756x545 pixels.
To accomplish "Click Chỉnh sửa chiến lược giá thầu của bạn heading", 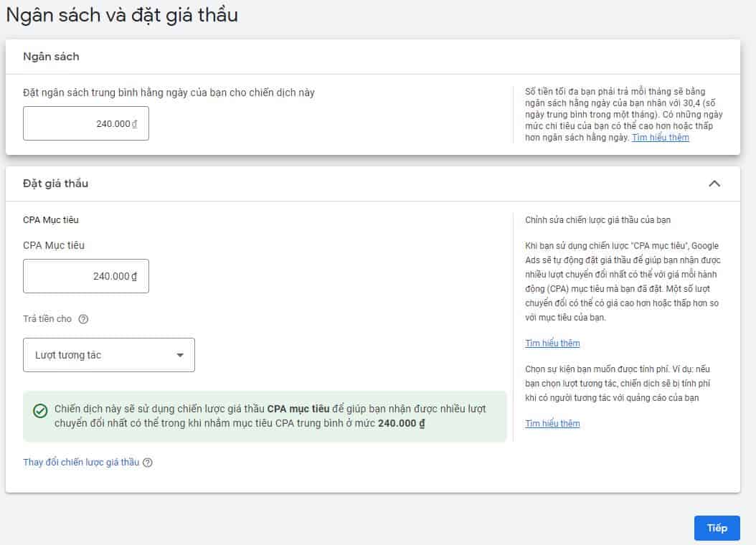I will coord(597,220).
